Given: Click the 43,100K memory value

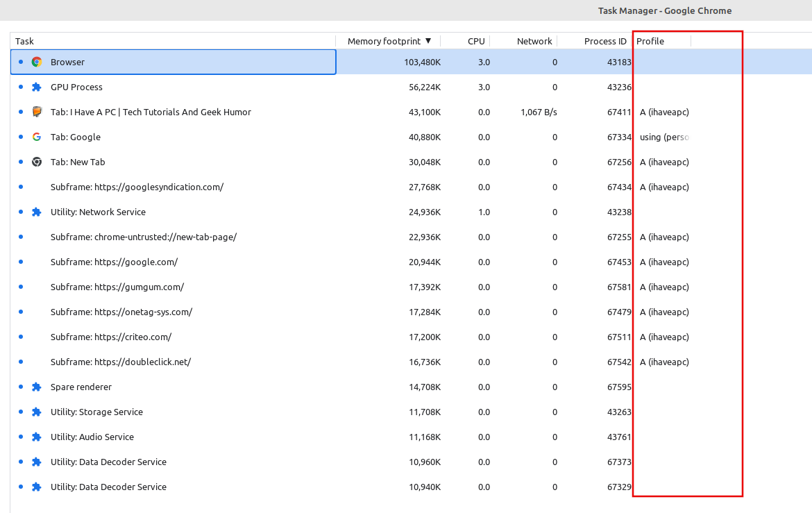Looking at the screenshot, I should [425, 112].
